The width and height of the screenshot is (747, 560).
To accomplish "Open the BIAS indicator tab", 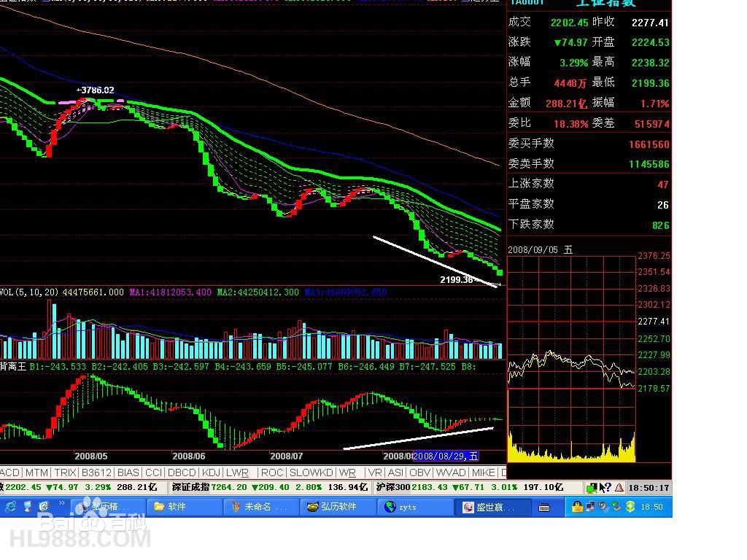I will point(128,472).
